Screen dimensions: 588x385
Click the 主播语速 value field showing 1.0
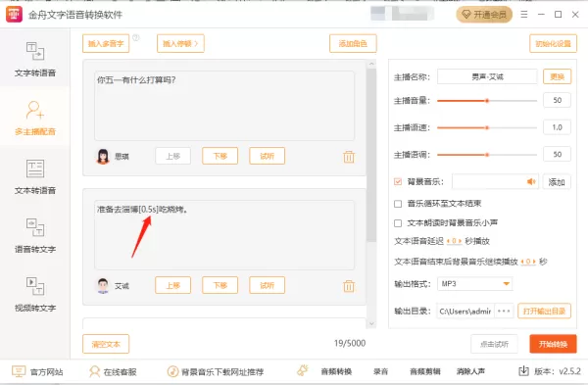pyautogui.click(x=558, y=127)
